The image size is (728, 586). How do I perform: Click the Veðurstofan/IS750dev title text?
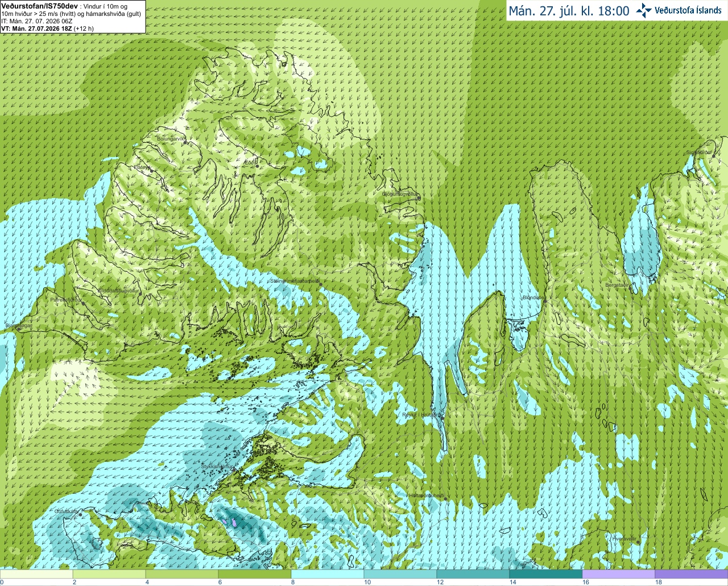[x=39, y=5]
